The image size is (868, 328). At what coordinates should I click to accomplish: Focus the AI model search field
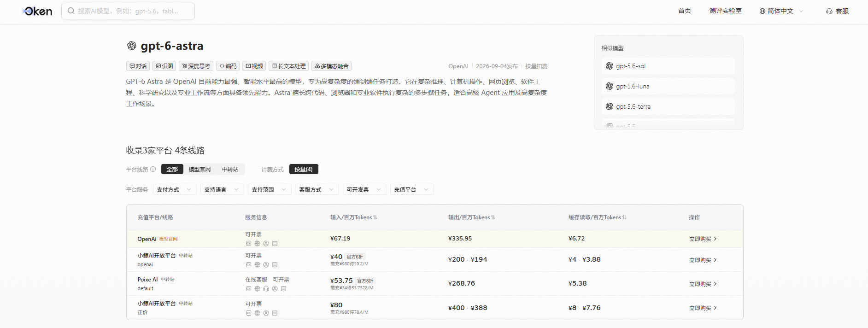(x=128, y=11)
